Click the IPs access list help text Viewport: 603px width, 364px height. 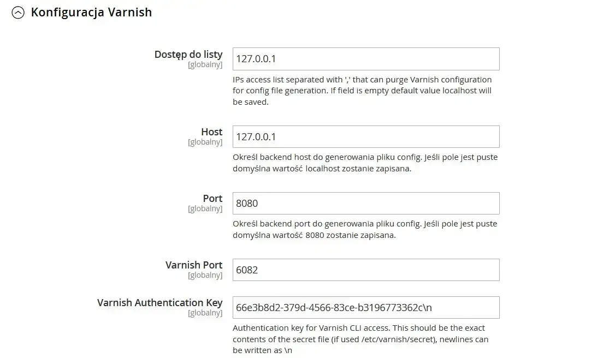[362, 91]
